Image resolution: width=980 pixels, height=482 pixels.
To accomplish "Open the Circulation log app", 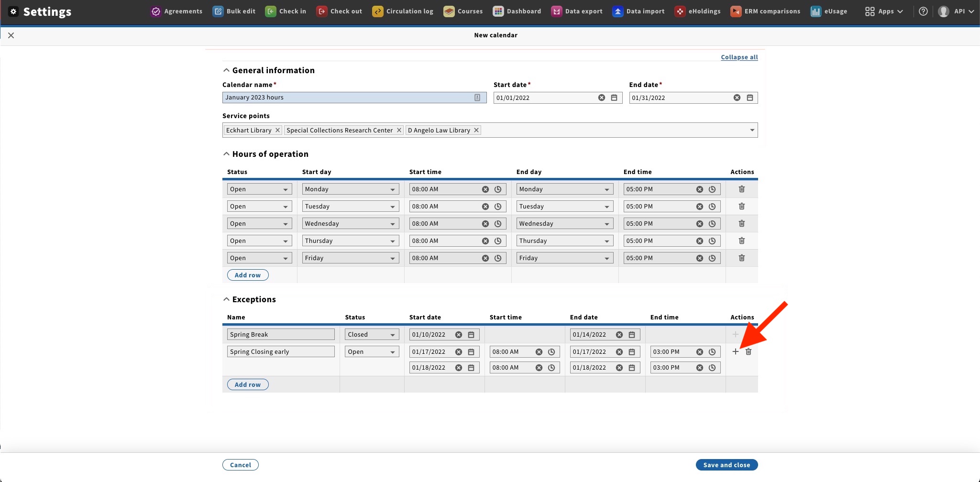I will 403,11.
